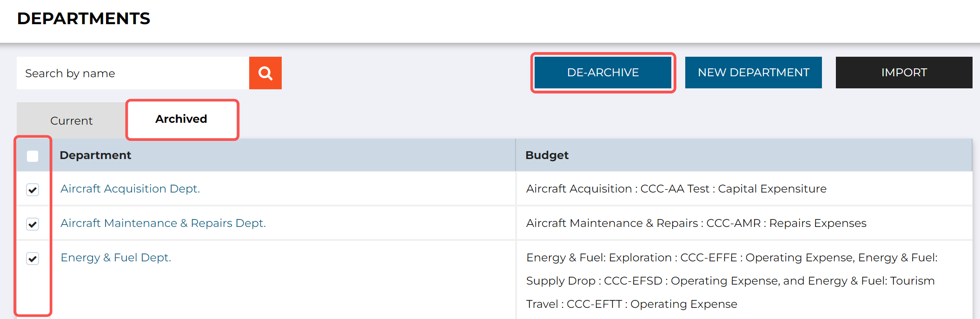Deselect the Energy & Fuel Dept. checkbox
The width and height of the screenshot is (980, 319).
33,259
